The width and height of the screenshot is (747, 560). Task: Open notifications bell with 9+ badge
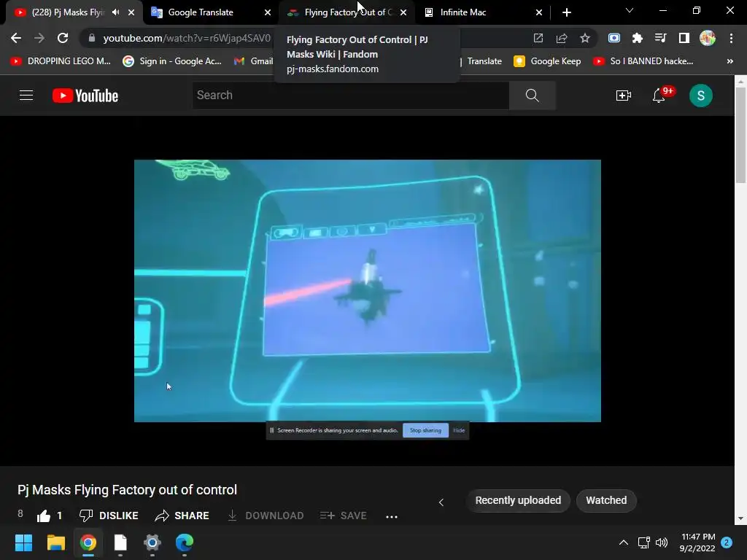point(659,96)
